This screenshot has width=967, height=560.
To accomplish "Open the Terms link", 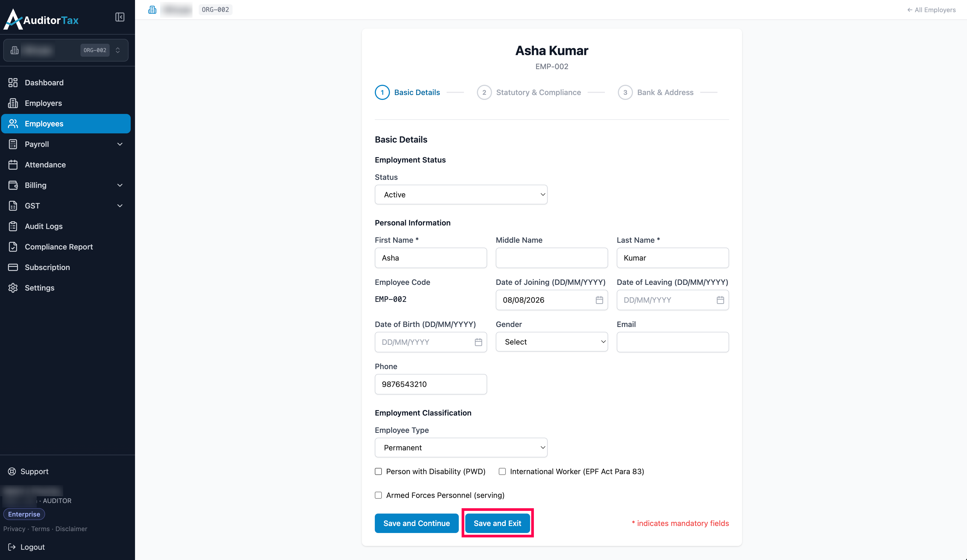I will coord(40,529).
